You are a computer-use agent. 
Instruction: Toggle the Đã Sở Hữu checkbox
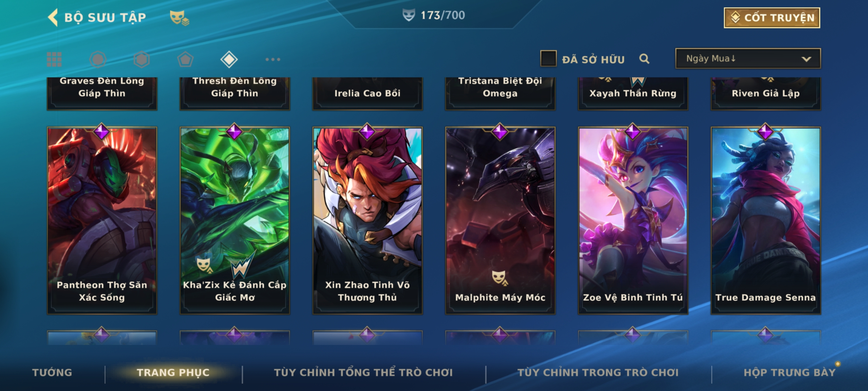[548, 59]
